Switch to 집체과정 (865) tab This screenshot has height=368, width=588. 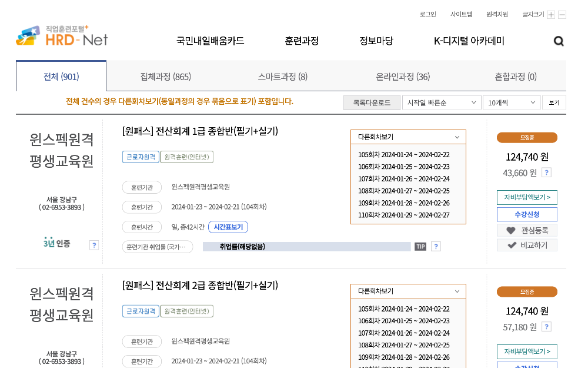[x=165, y=77]
